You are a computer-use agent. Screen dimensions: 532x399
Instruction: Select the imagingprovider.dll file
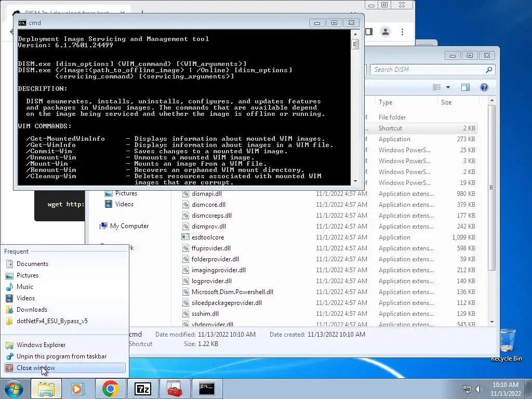click(x=219, y=270)
